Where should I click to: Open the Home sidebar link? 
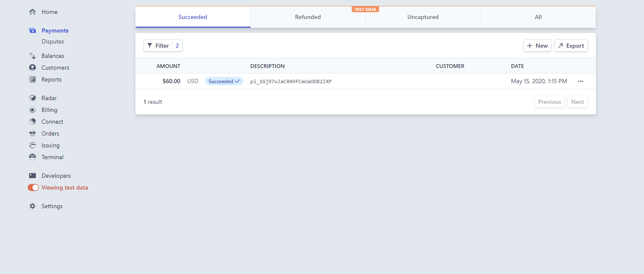tap(49, 12)
